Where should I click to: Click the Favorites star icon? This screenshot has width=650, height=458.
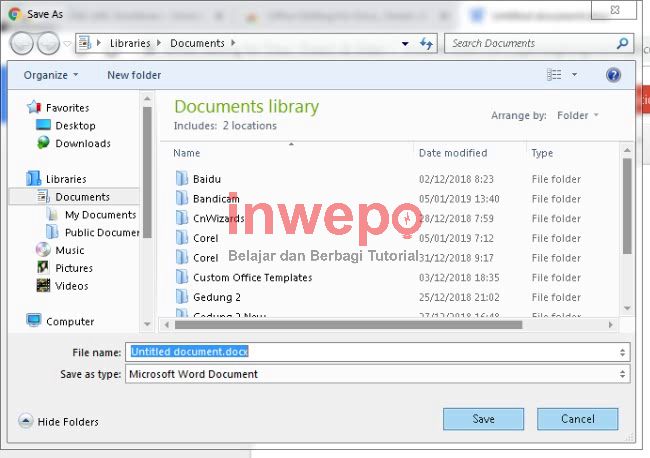34,107
